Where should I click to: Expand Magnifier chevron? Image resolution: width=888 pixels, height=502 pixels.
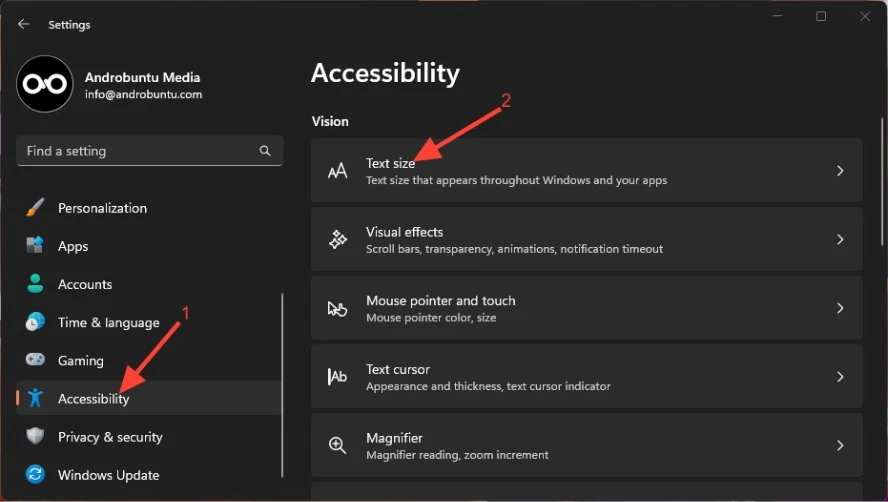click(x=840, y=445)
